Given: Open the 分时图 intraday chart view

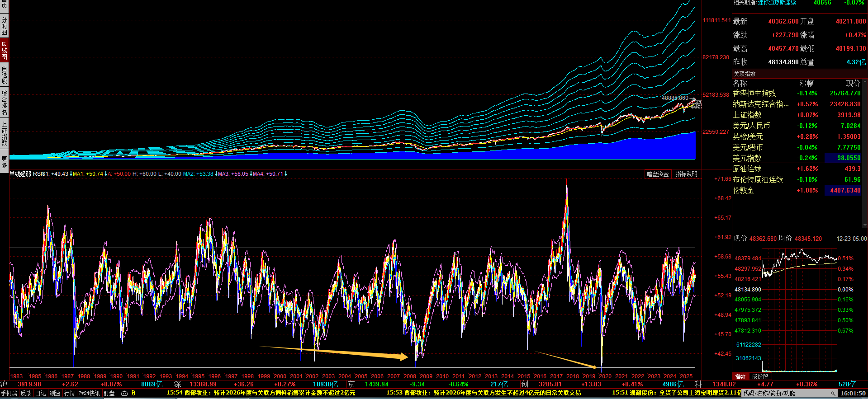Looking at the screenshot, I should point(4,26).
